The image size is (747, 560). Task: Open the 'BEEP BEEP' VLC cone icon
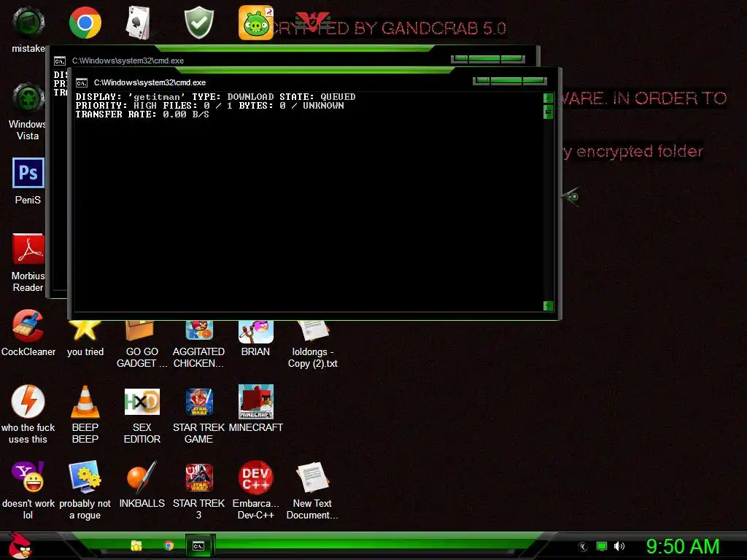tap(85, 414)
